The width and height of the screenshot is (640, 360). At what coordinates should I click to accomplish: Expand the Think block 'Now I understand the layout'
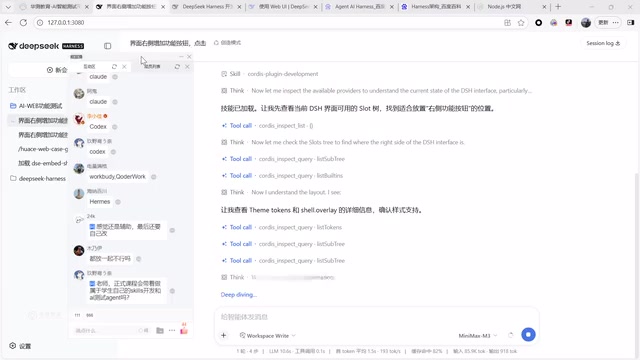pos(281,192)
